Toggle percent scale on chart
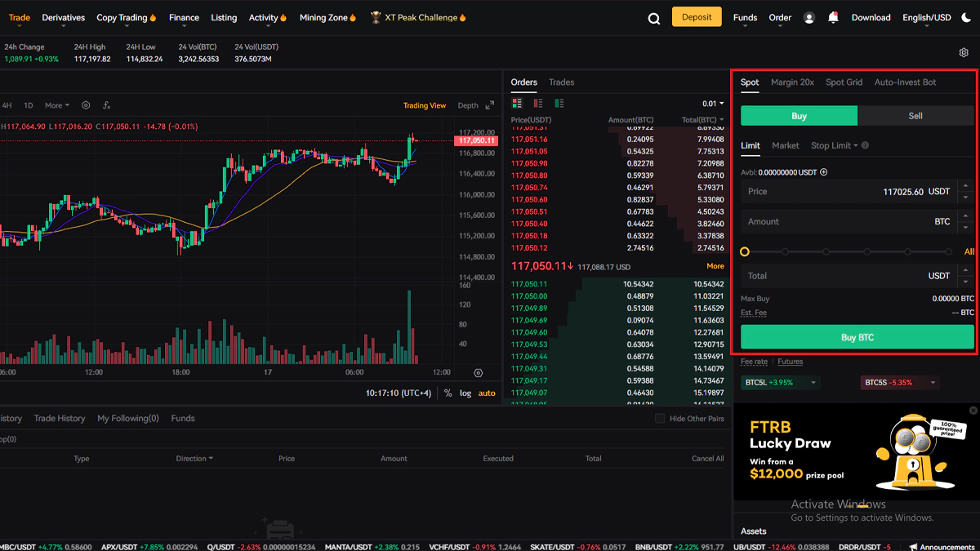Image resolution: width=980 pixels, height=551 pixels. coord(448,393)
